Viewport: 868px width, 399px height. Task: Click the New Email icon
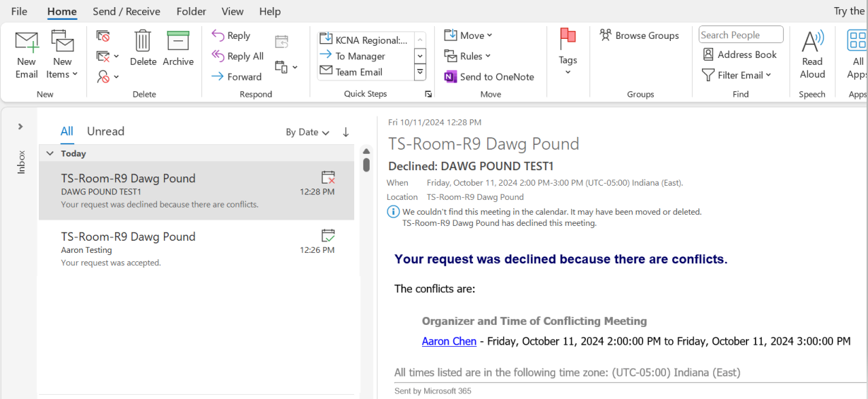[26, 42]
